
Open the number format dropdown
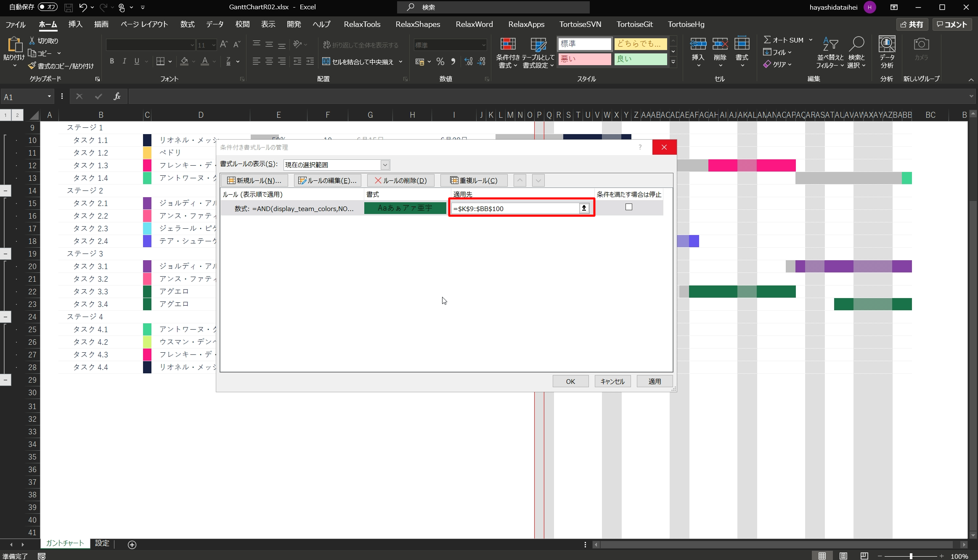click(484, 45)
